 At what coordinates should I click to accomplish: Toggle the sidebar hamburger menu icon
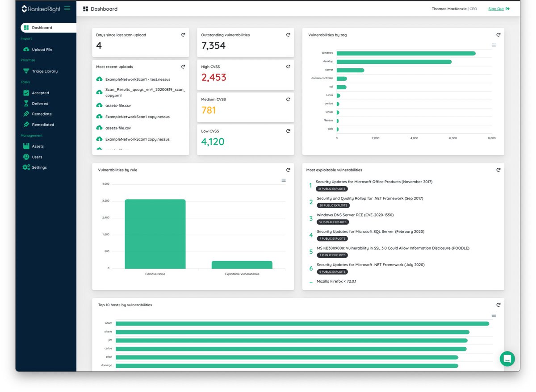click(x=67, y=8)
